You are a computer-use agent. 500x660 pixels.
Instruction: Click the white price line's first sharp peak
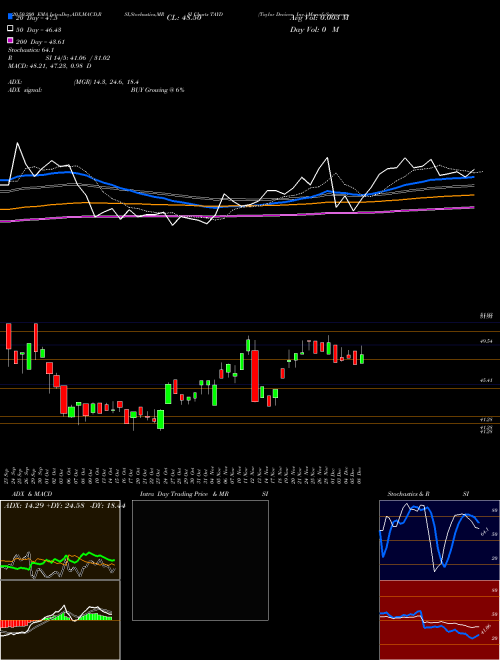click(x=18, y=144)
